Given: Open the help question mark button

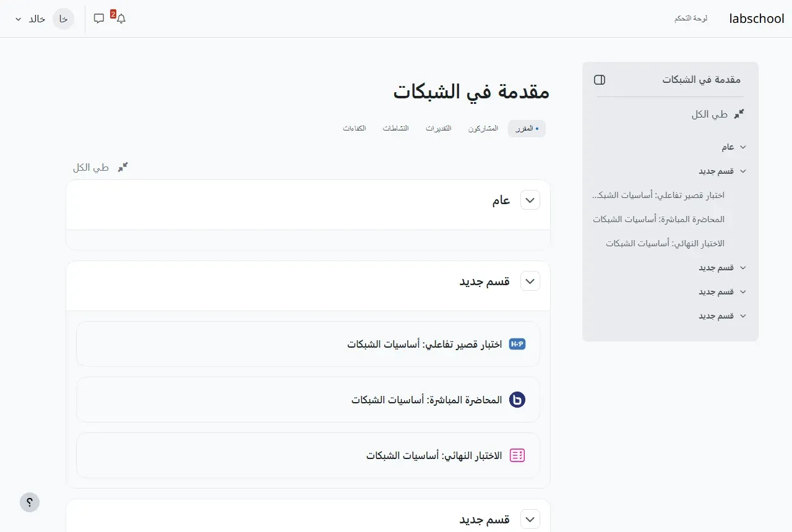Looking at the screenshot, I should coord(30,502).
